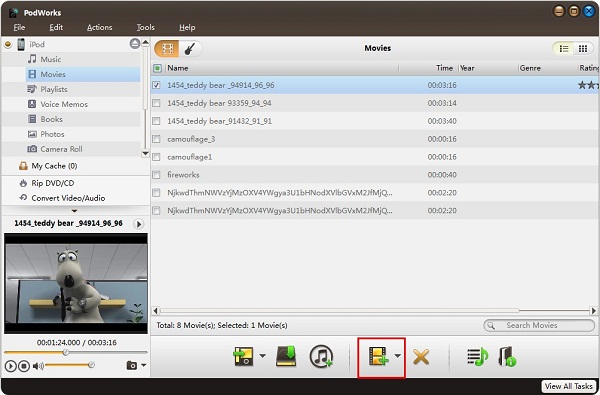Sort by the Genre column header
Screen dimensions: 600x395
click(x=548, y=68)
